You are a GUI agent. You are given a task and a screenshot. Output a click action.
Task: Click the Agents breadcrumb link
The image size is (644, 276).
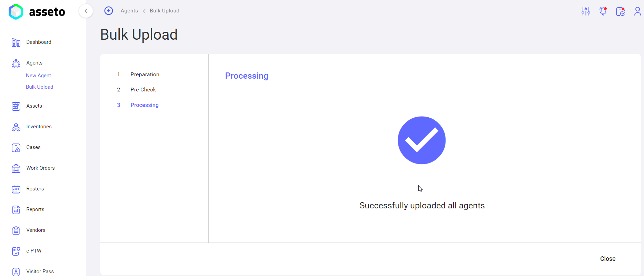click(x=129, y=11)
